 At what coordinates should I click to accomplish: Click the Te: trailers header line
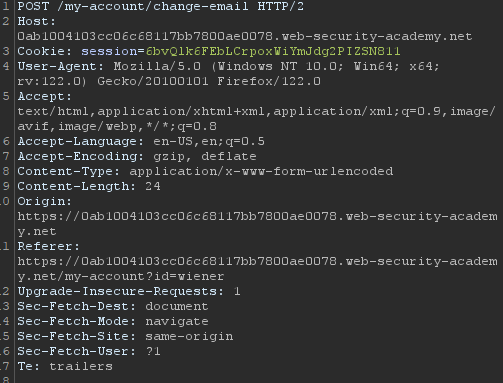click(x=65, y=366)
